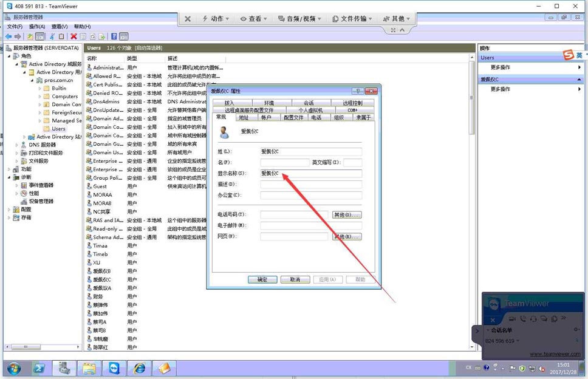Switch to the 帐户 tab in properties dialog
This screenshot has width=588, height=379.
(x=266, y=117)
